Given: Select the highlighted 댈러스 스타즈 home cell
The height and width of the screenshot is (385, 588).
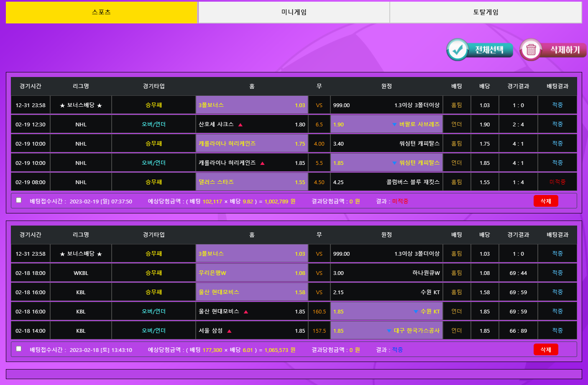Looking at the screenshot, I should 252,182.
